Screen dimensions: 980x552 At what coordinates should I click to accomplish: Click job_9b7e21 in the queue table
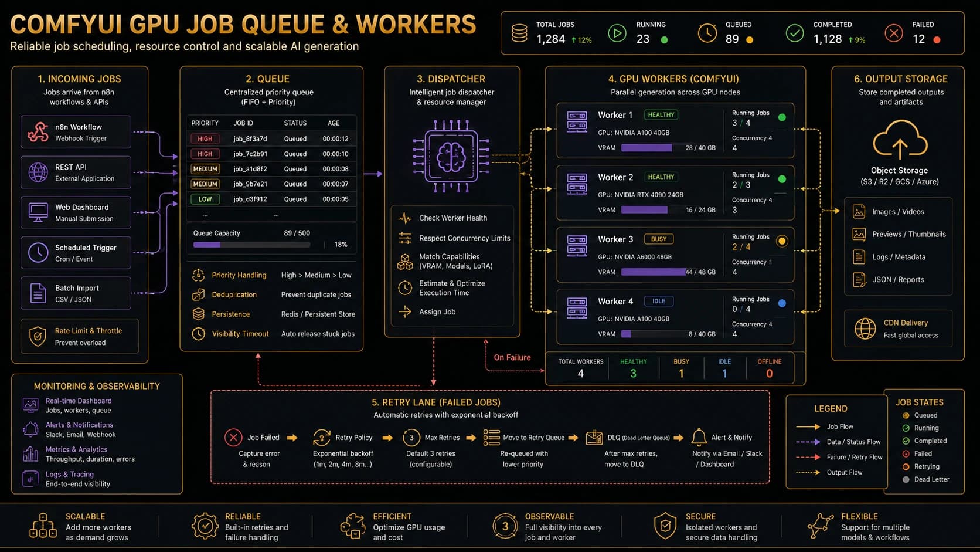click(250, 184)
